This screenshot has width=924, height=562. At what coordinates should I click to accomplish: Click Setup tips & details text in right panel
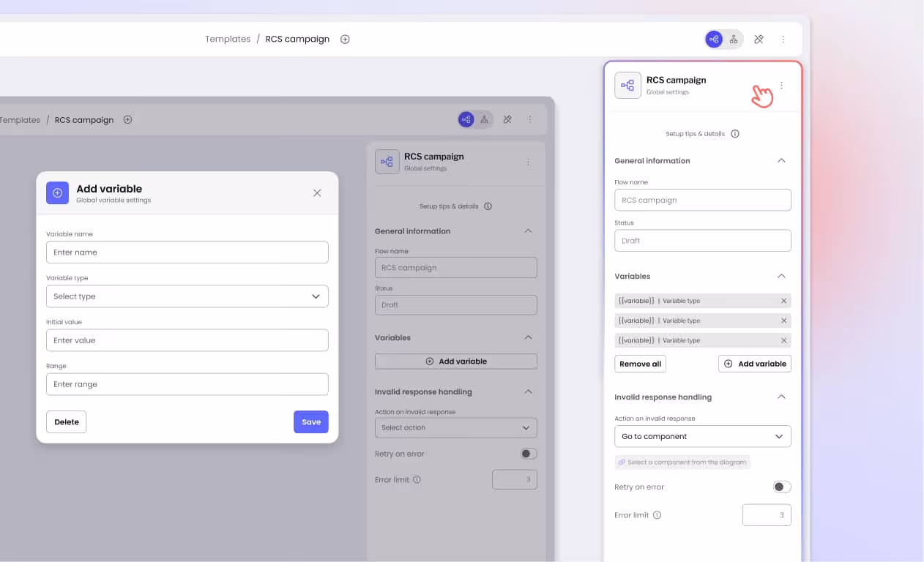point(695,134)
